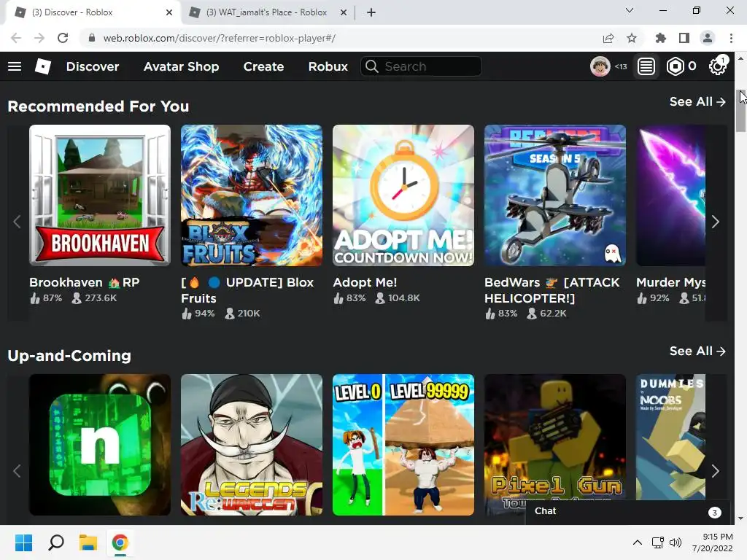747x560 pixels.
Task: Open Discover in navigation bar
Action: coord(93,66)
